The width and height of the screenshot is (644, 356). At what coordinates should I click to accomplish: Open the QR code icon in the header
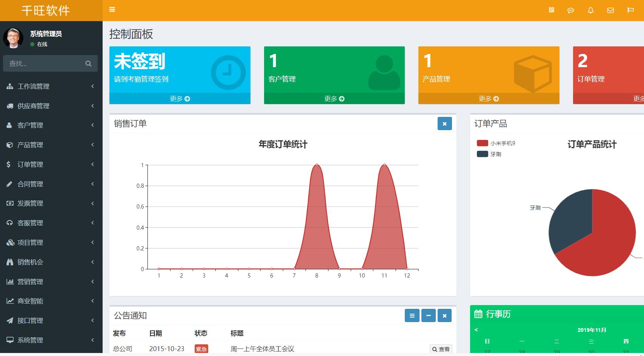[x=551, y=10]
